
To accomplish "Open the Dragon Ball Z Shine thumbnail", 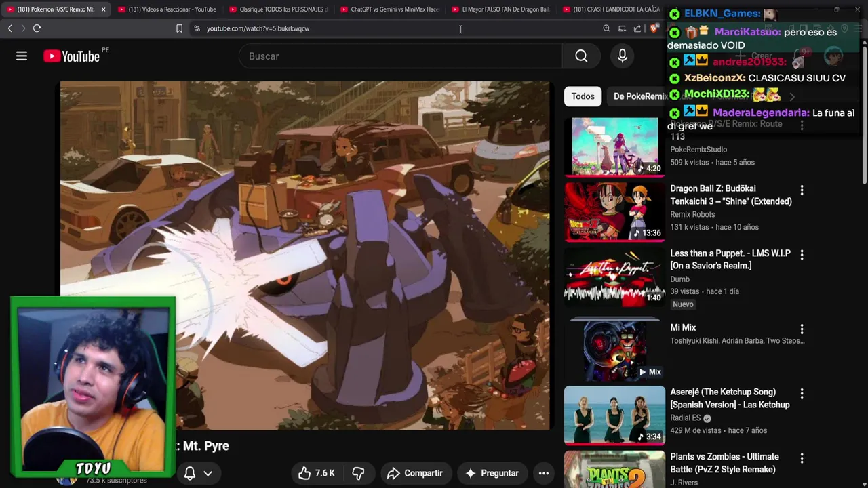I will click(614, 212).
